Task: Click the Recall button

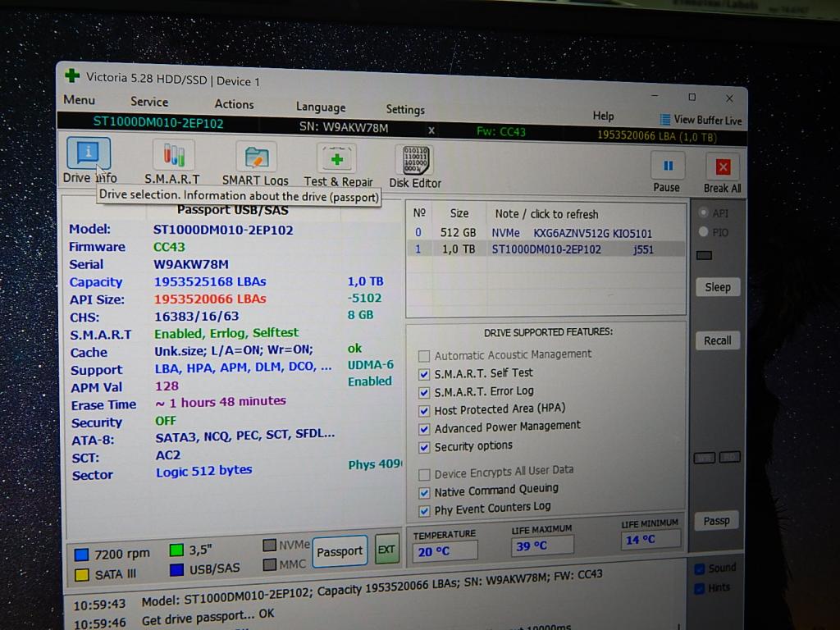Action: point(717,340)
